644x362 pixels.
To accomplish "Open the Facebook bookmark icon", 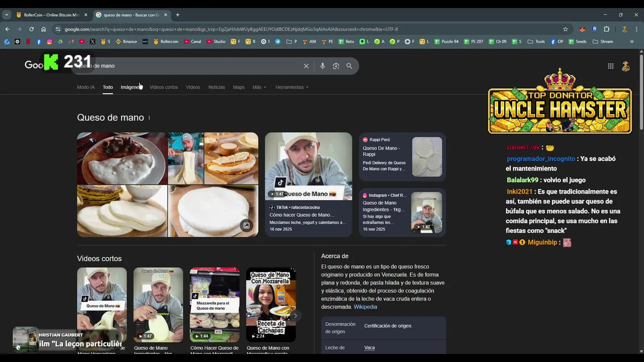I will 39,42.
